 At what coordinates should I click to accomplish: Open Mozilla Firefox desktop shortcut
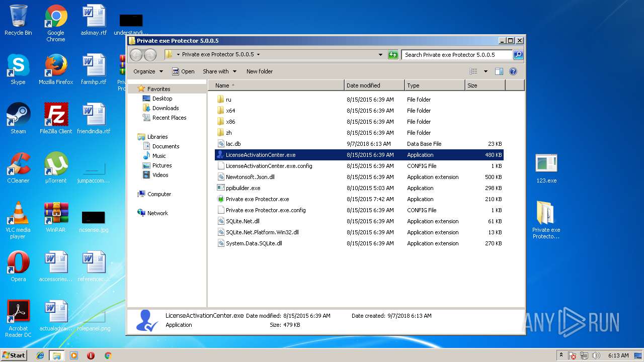pyautogui.click(x=56, y=69)
